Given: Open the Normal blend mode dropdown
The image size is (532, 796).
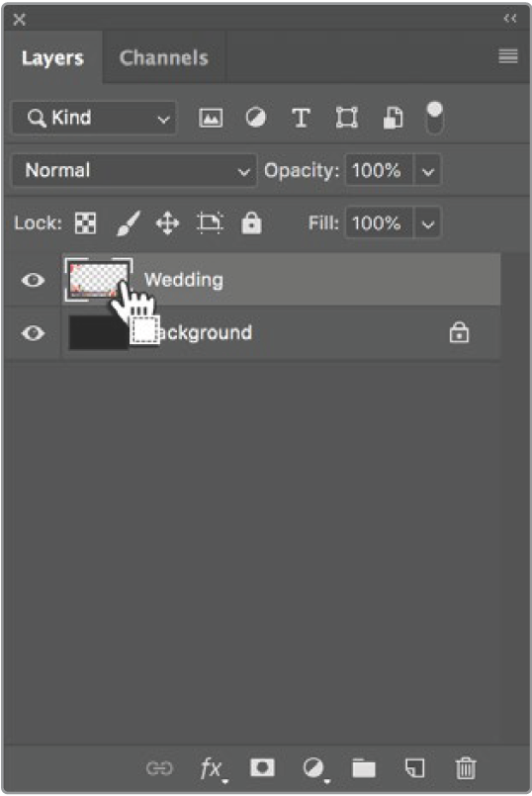Looking at the screenshot, I should pyautogui.click(x=134, y=170).
